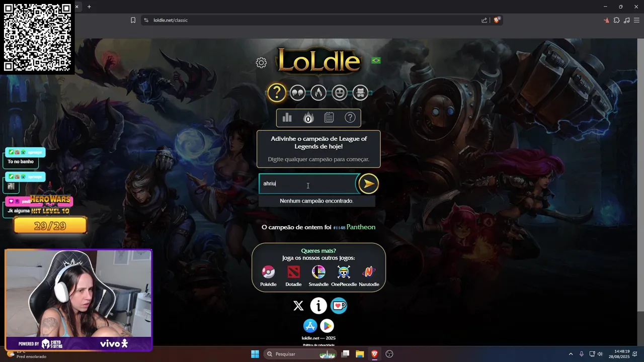The image size is (644, 362).
Task: Expand hidden system tray icons
Action: coord(571,354)
